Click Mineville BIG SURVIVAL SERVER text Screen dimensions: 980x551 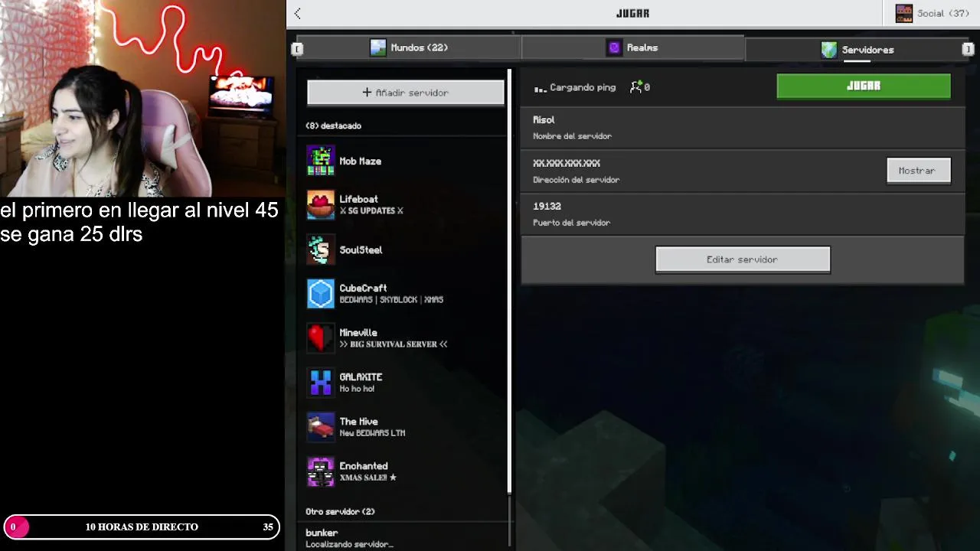coord(394,344)
